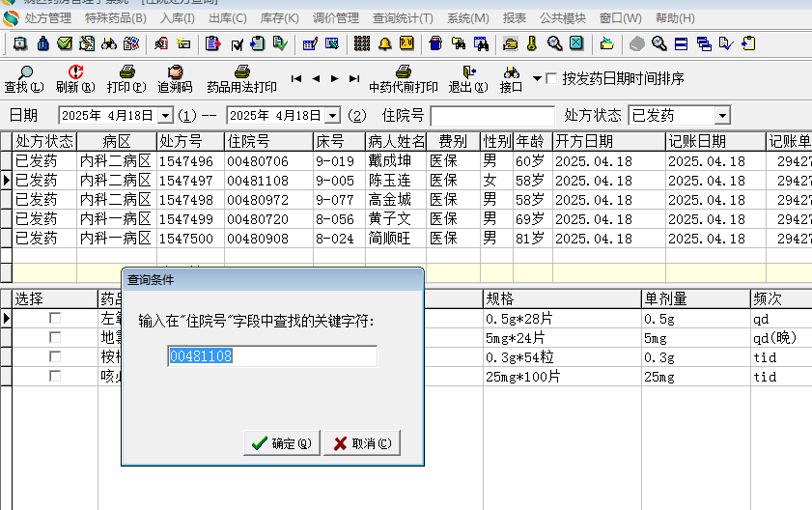Click the document with green check icon
The image size is (812, 510).
pos(280,43)
